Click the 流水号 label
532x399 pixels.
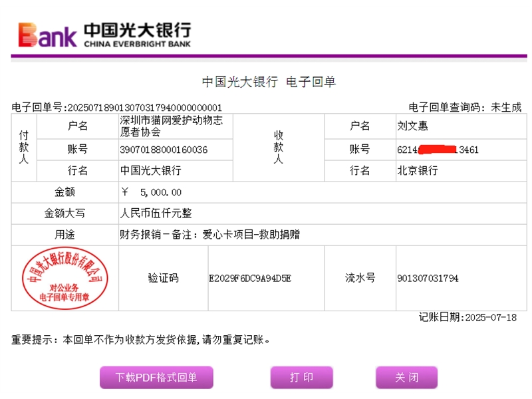(360, 278)
